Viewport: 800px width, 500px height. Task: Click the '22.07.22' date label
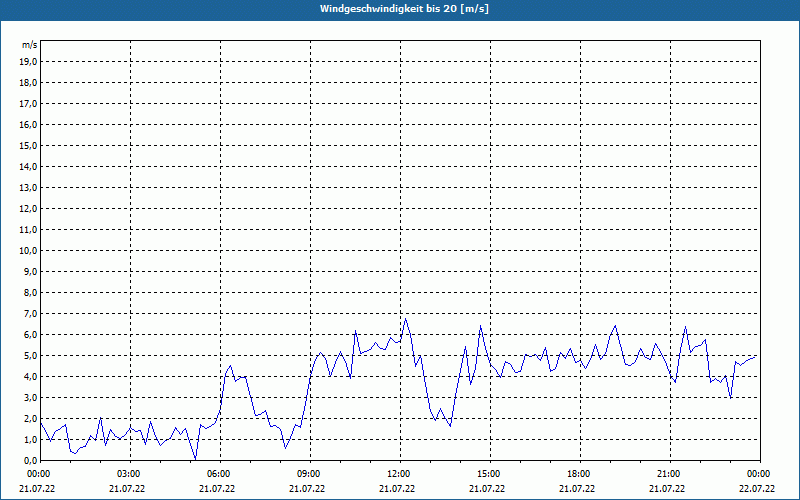(x=757, y=489)
